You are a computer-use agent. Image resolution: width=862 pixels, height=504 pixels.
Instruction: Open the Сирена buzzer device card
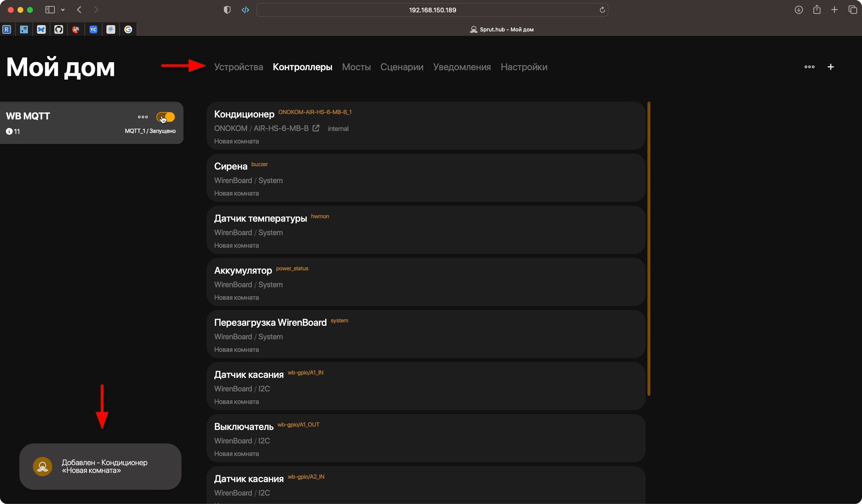426,178
